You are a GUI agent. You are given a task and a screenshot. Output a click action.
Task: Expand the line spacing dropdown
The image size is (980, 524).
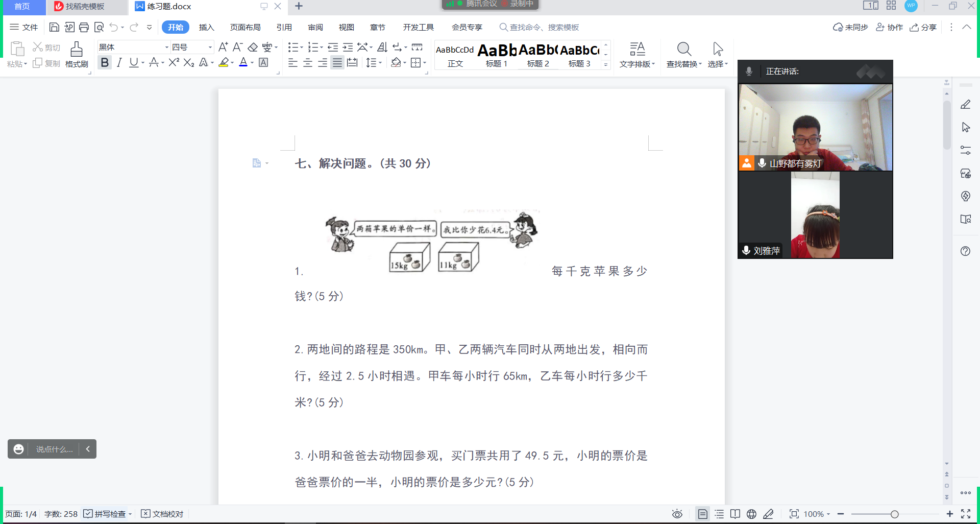(x=380, y=63)
